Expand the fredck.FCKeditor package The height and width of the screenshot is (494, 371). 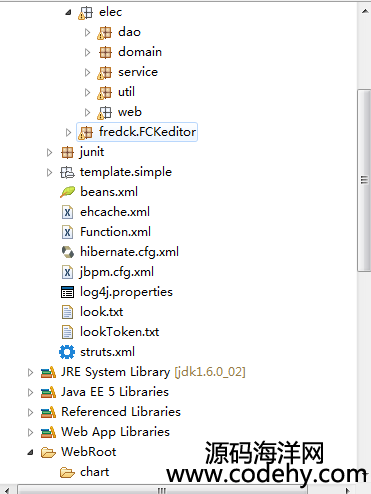pos(68,132)
